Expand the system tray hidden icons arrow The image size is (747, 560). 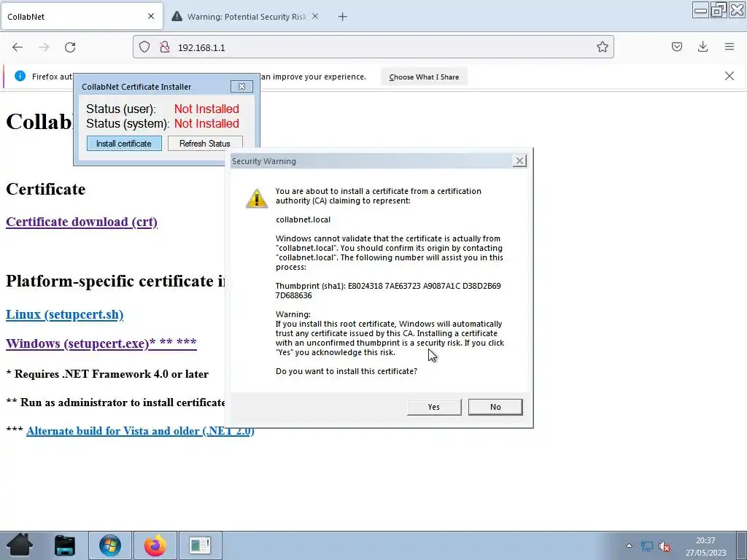pos(629,545)
